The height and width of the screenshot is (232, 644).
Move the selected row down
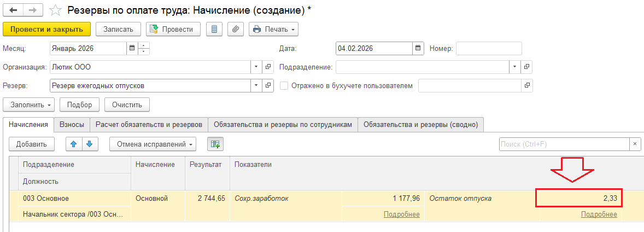[x=89, y=144]
